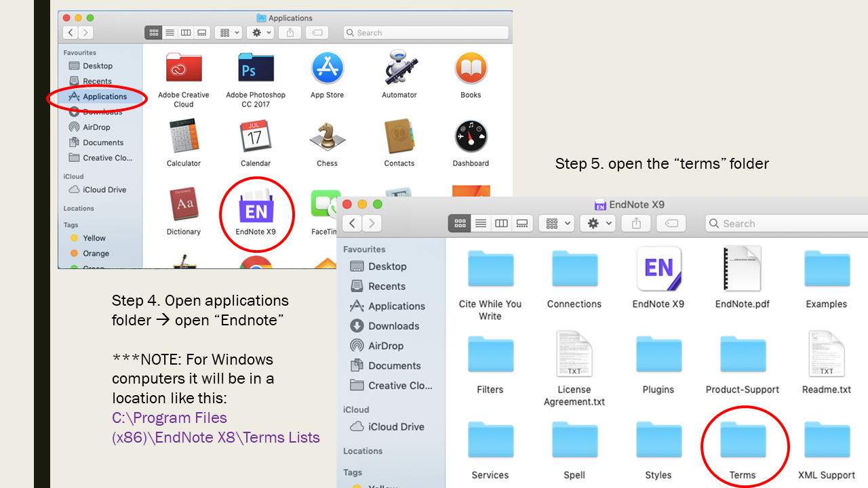The height and width of the screenshot is (488, 868).
Task: Switch Applications window to icon view
Action: [x=153, y=33]
